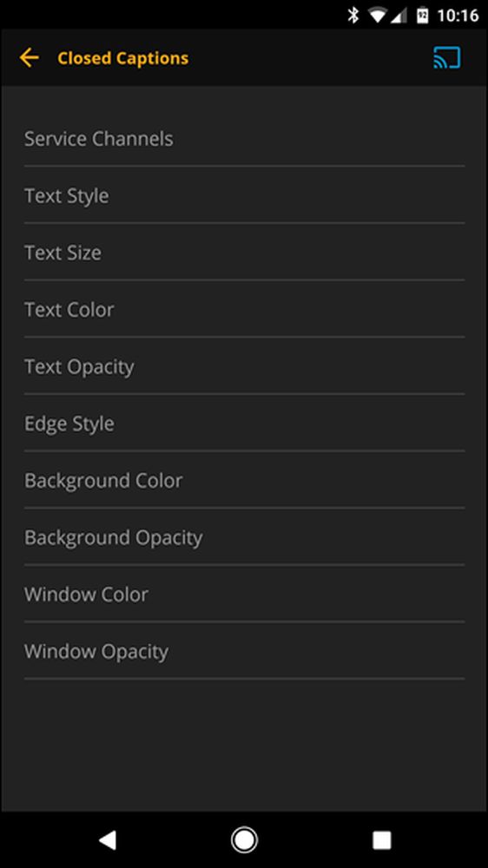Choose Text Color setting
Screen dimensions: 488x868
(x=244, y=309)
